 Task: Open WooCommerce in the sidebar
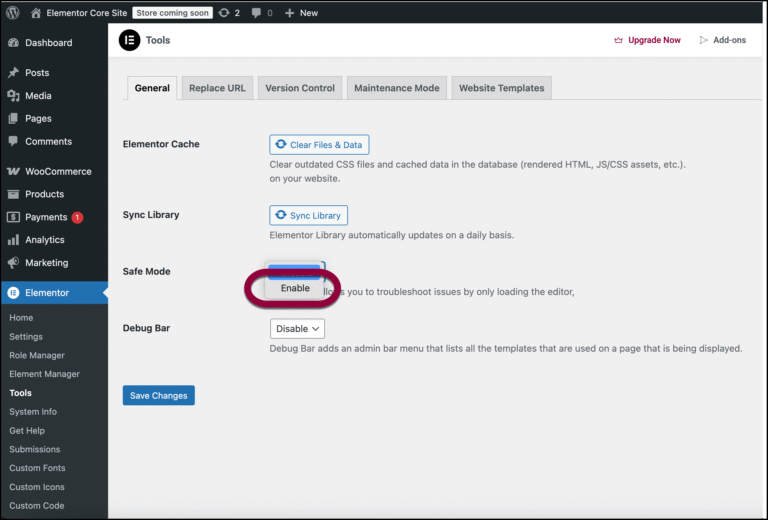(58, 171)
